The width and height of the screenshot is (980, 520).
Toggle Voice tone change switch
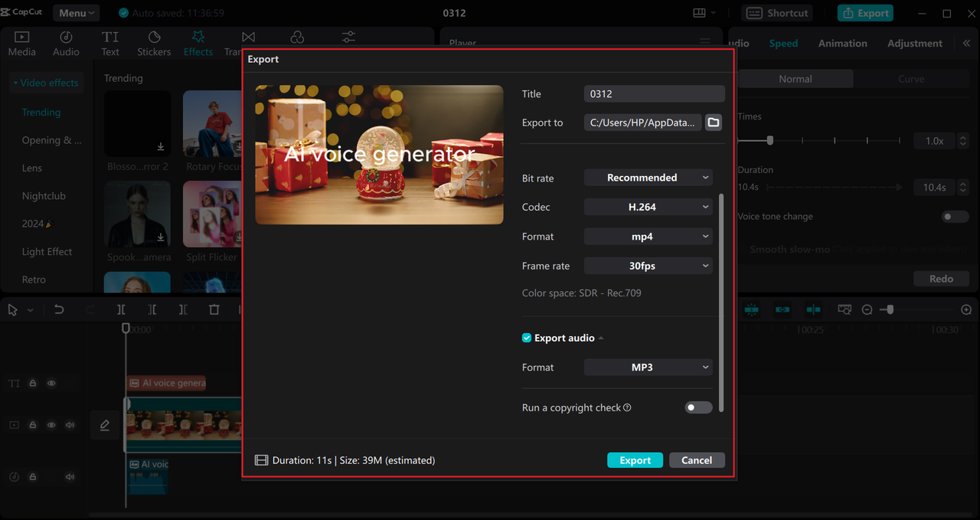[x=955, y=217]
